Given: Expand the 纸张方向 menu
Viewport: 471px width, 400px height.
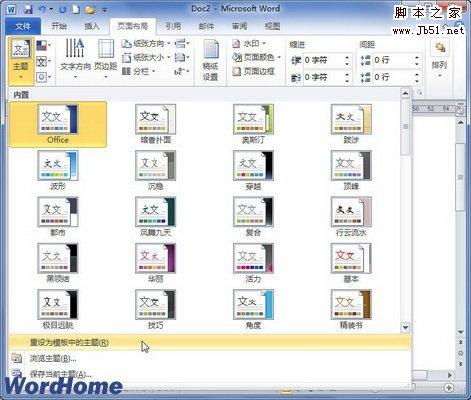Looking at the screenshot, I should 146,43.
